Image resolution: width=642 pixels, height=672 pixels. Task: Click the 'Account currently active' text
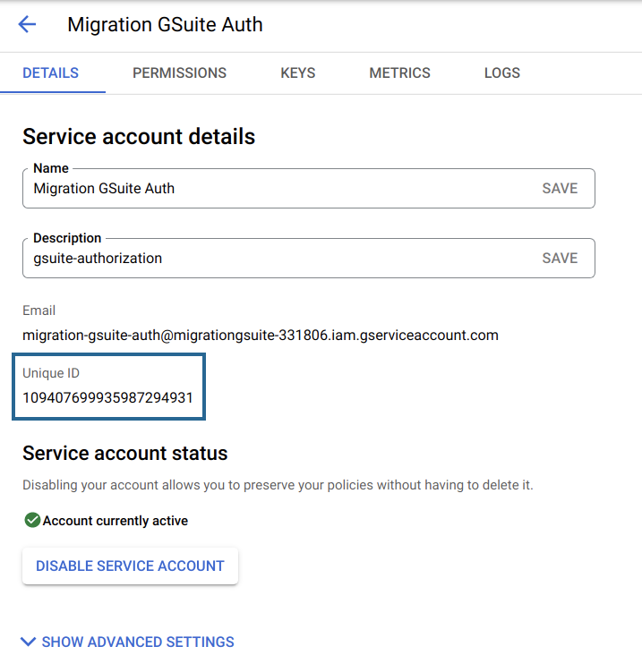[x=116, y=521]
